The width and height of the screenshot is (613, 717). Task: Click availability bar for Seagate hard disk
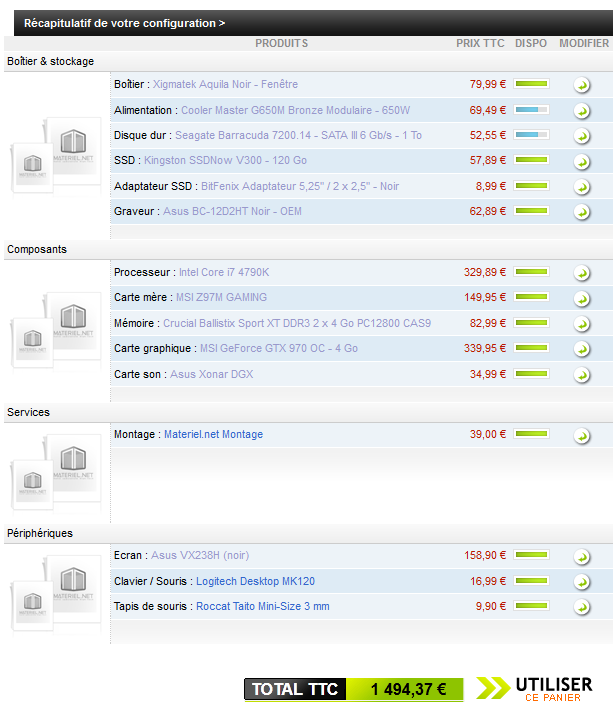coord(531,135)
